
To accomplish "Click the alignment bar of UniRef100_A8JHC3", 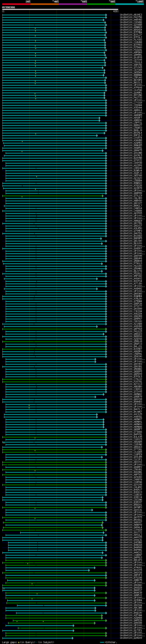I will click(55, 15).
